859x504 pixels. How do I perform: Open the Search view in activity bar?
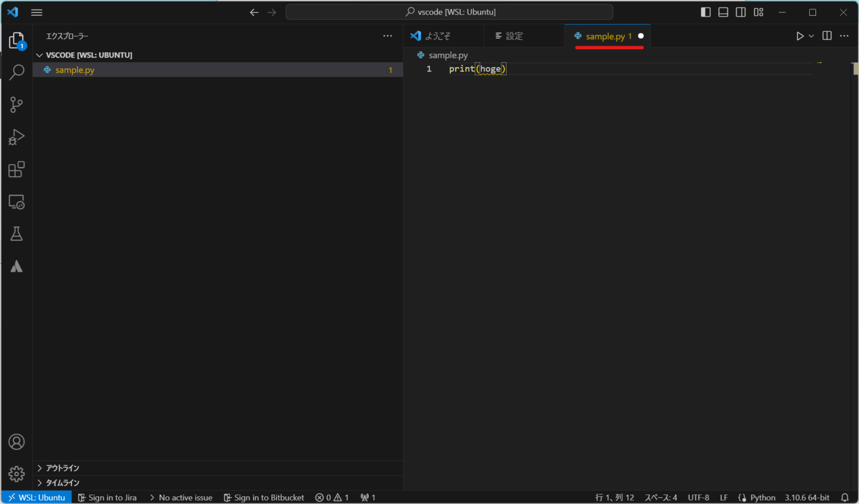[x=17, y=72]
